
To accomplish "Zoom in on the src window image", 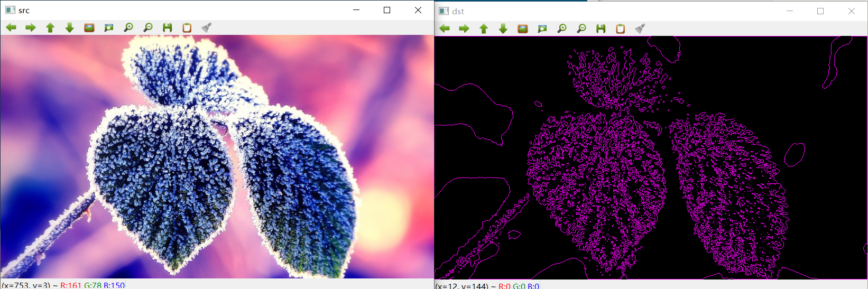I will 128,27.
